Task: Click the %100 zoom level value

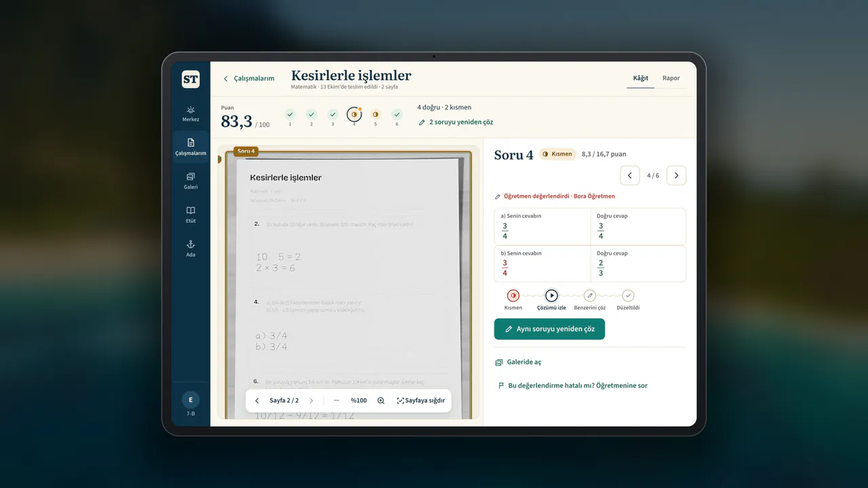Action: coord(359,401)
